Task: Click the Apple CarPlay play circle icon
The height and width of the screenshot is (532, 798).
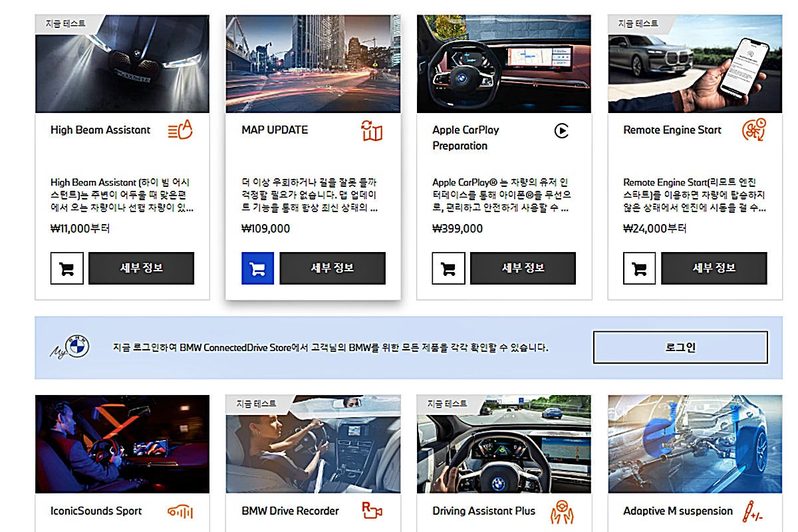Action: (562, 131)
